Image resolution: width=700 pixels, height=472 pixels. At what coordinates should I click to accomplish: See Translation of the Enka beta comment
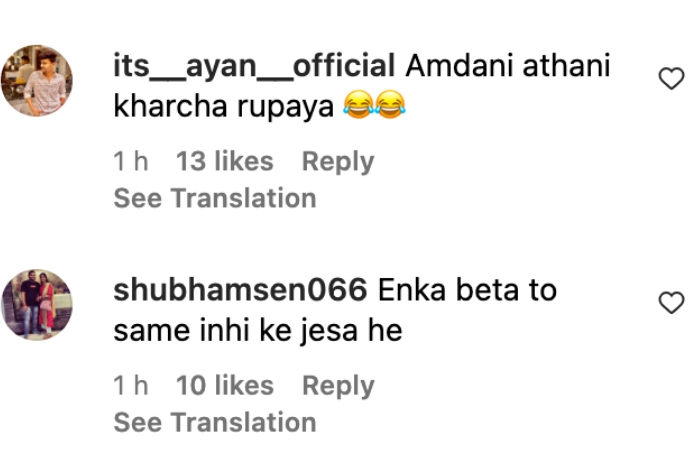tap(215, 422)
